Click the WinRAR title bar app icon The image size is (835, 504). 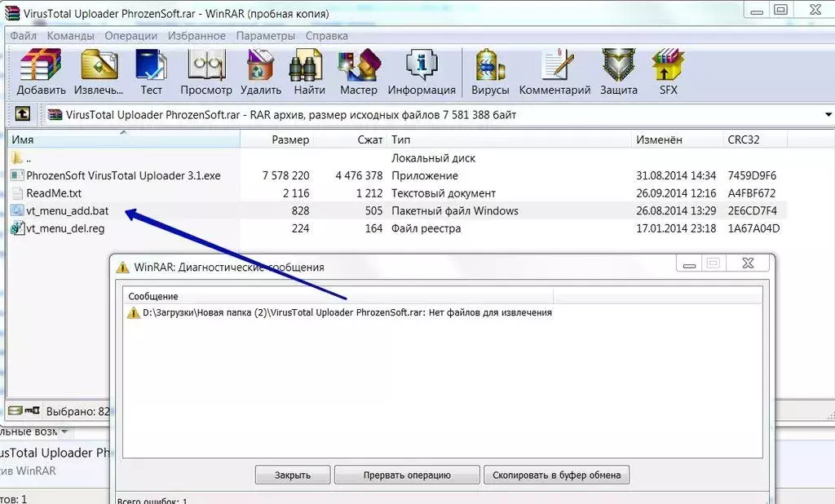(12, 13)
